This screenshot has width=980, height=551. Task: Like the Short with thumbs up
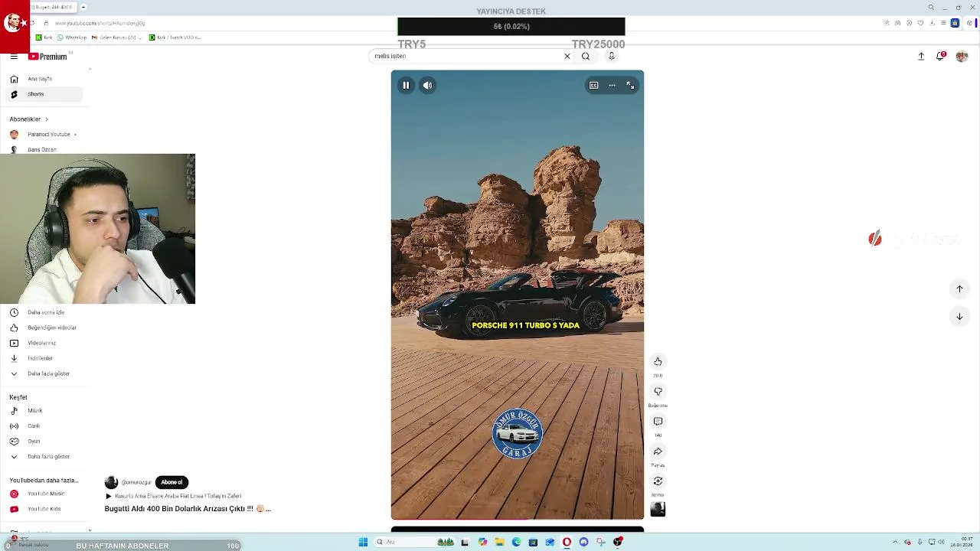[658, 361]
